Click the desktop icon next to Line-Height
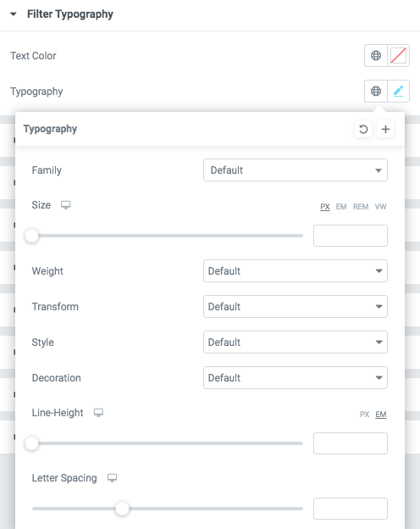 pos(98,413)
